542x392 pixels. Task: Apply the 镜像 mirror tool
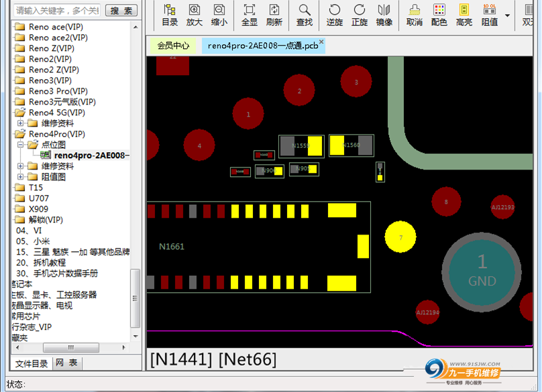[x=384, y=15]
